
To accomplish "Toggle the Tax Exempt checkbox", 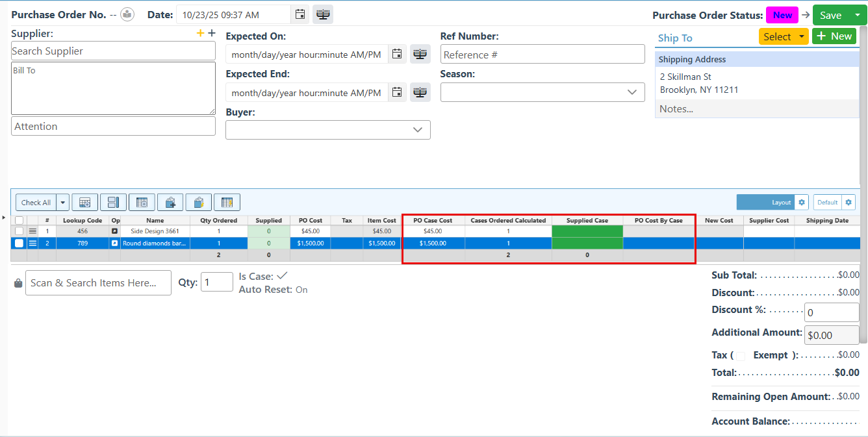I will click(x=740, y=356).
